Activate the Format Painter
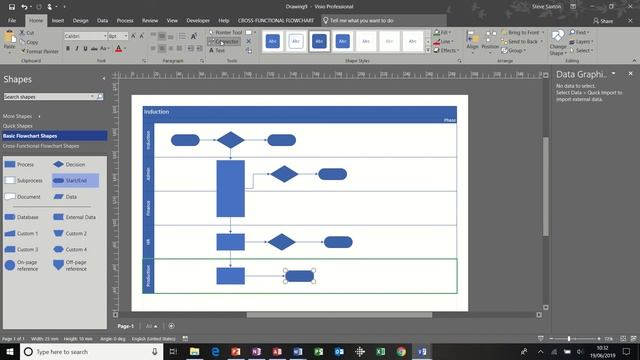This screenshot has width=640, height=360. [39, 51]
